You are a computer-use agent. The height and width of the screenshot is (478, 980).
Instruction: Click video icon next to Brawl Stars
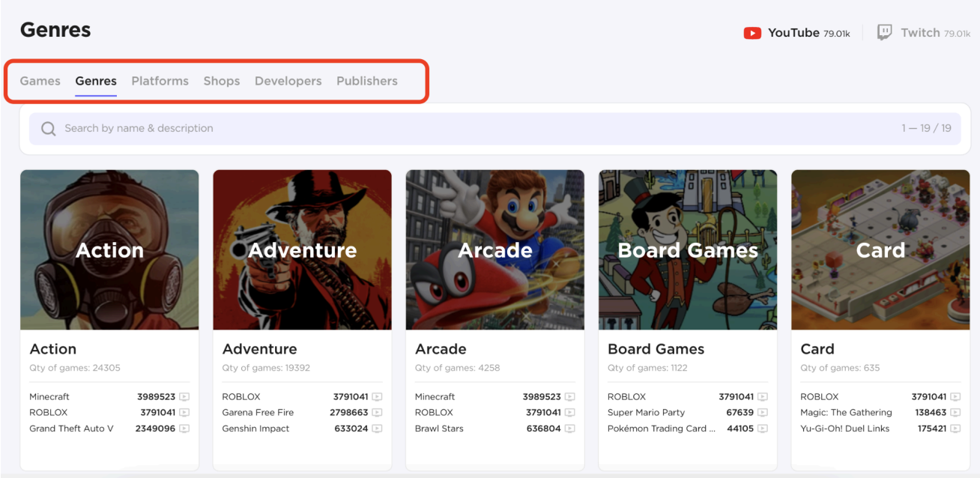click(x=570, y=429)
